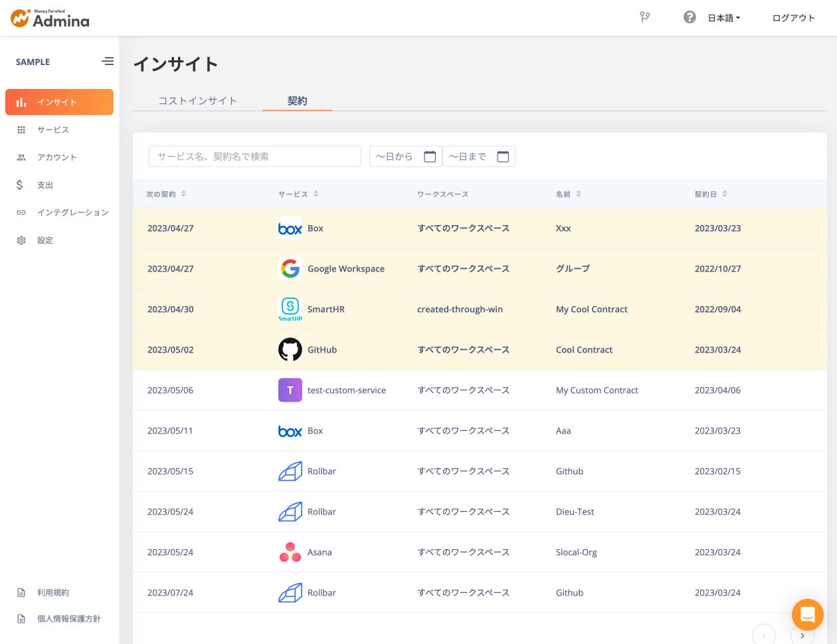Open the 利用規約 link

52,593
